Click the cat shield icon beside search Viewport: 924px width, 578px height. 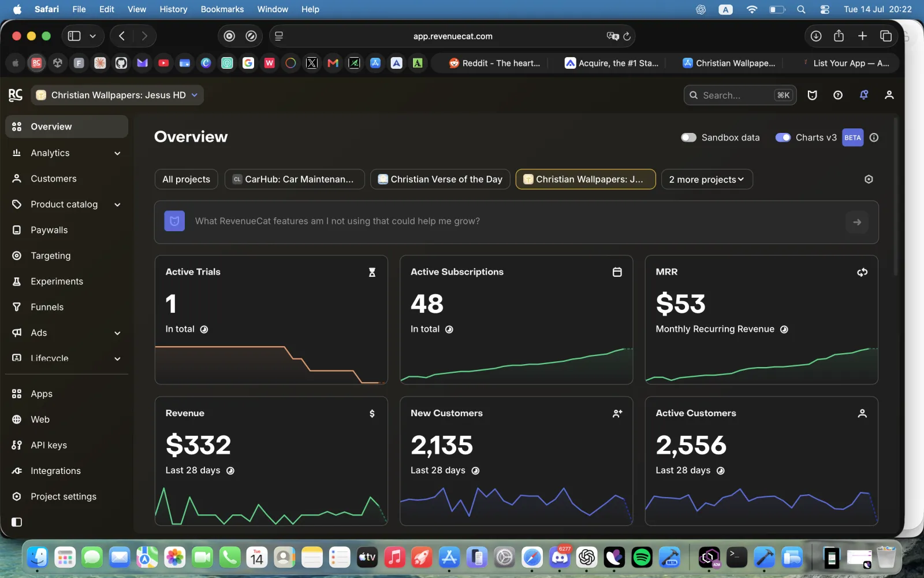pos(813,95)
